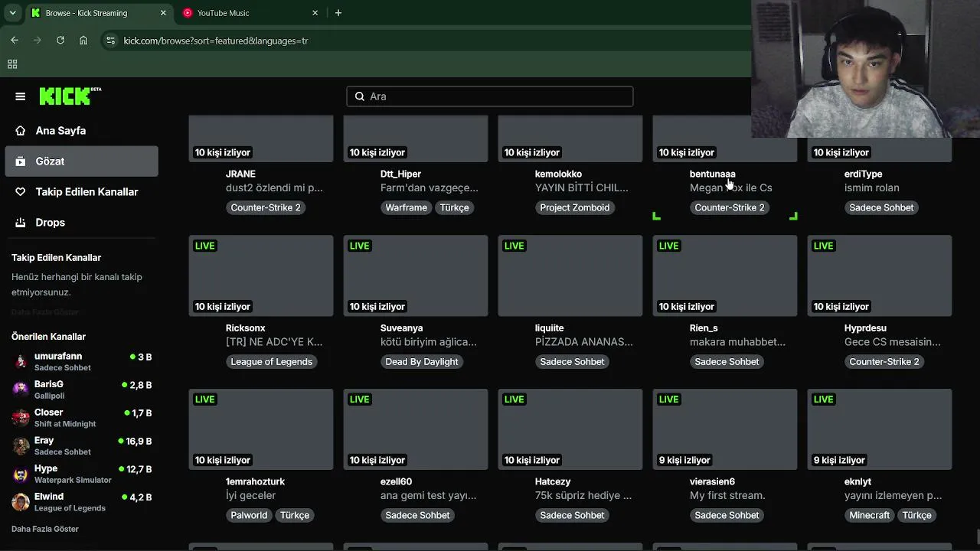The height and width of the screenshot is (551, 980).
Task: Open Ana Sayfa in the sidebar
Action: [81, 131]
